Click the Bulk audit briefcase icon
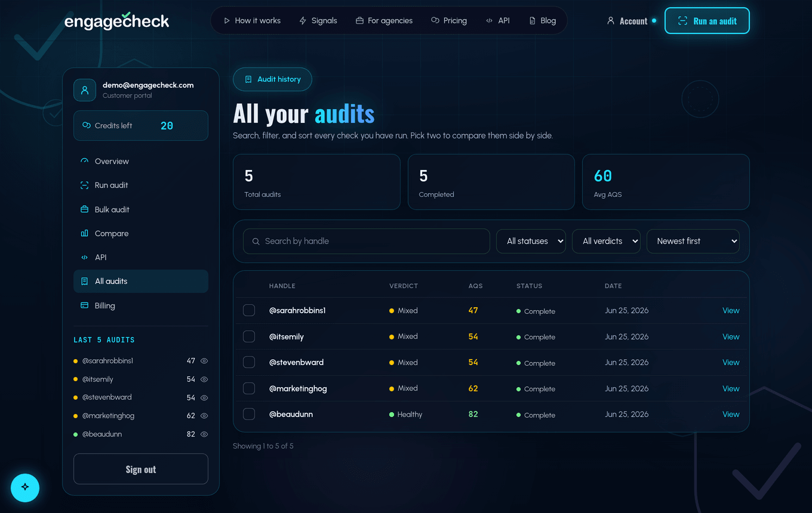This screenshot has width=812, height=513. [84, 209]
